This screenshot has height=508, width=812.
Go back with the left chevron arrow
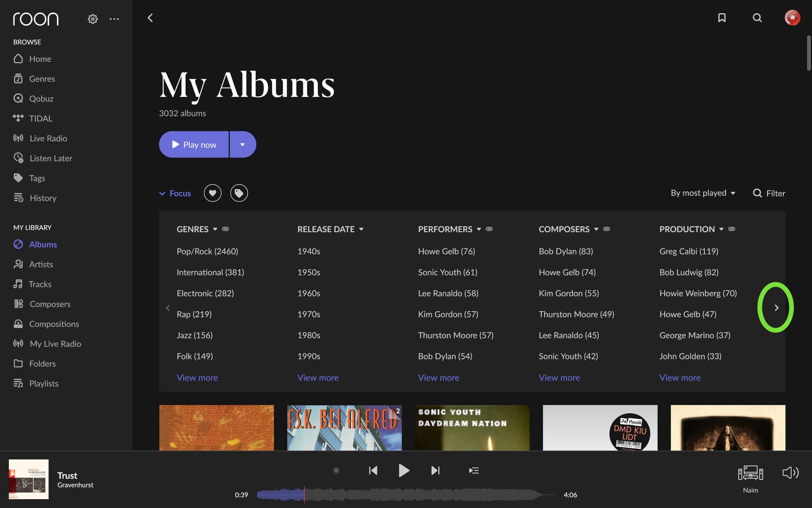pos(150,18)
